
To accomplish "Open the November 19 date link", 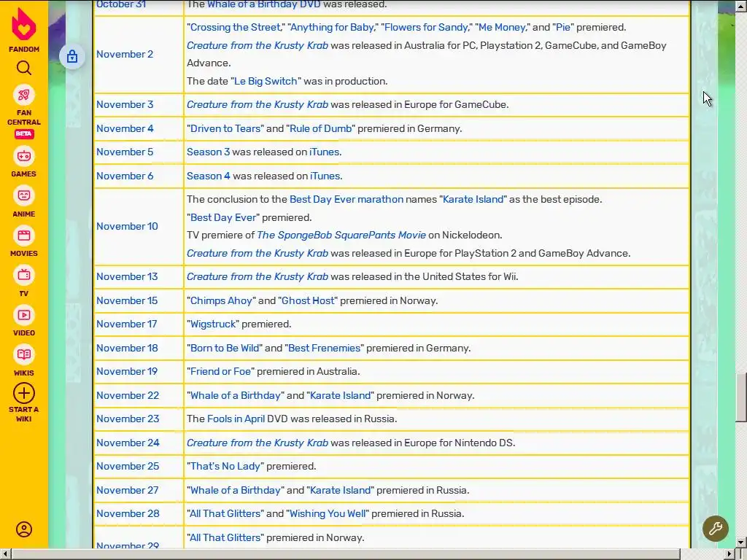I will 127,371.
